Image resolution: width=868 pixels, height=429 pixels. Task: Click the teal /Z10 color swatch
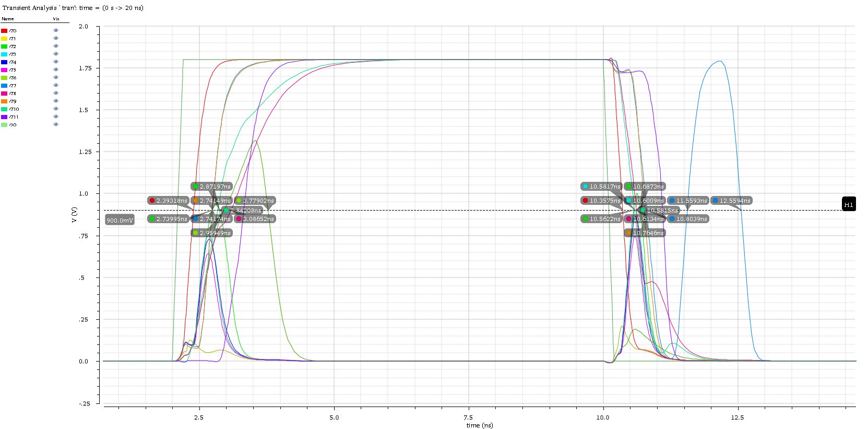[x=4, y=109]
